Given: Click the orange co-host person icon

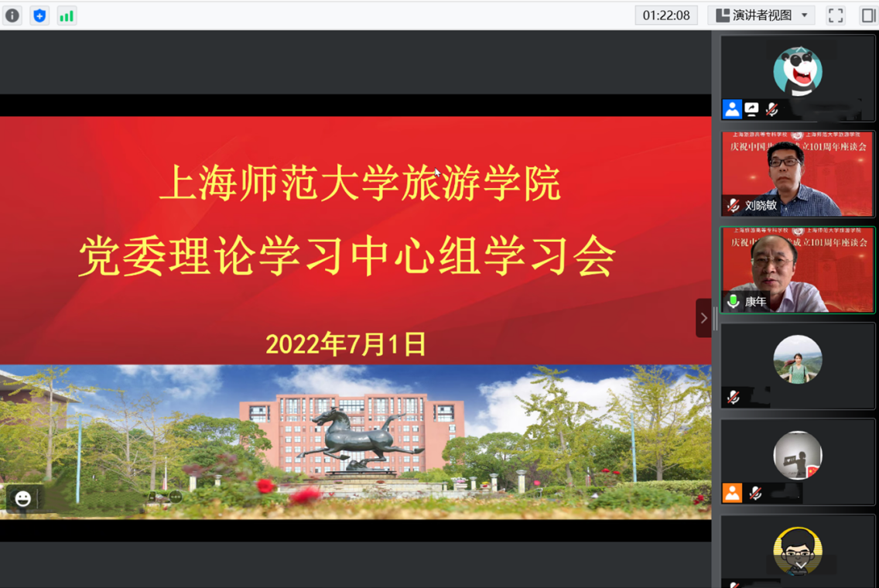Looking at the screenshot, I should point(731,494).
